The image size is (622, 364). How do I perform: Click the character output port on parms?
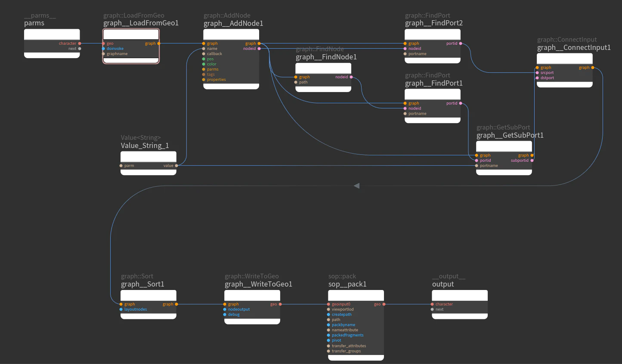coord(80,43)
